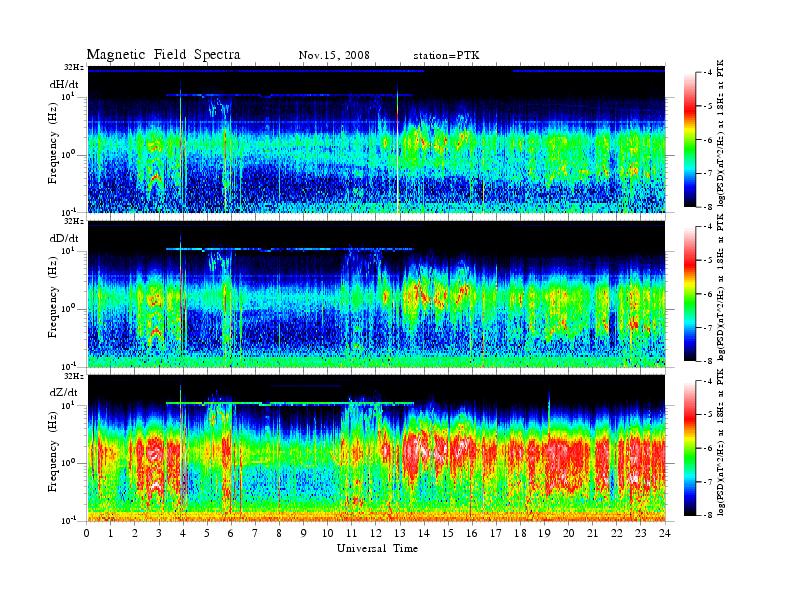Click hour tick label '0' on time axis
The image size is (792, 612).
point(87,533)
